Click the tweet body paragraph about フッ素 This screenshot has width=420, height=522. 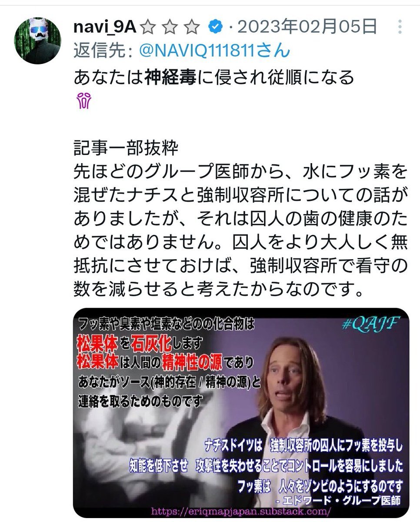(240, 230)
